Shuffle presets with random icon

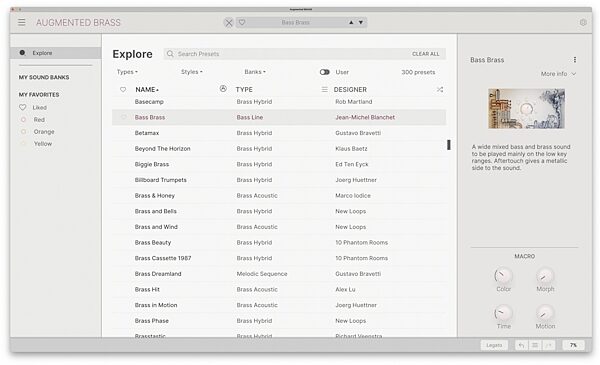[440, 90]
